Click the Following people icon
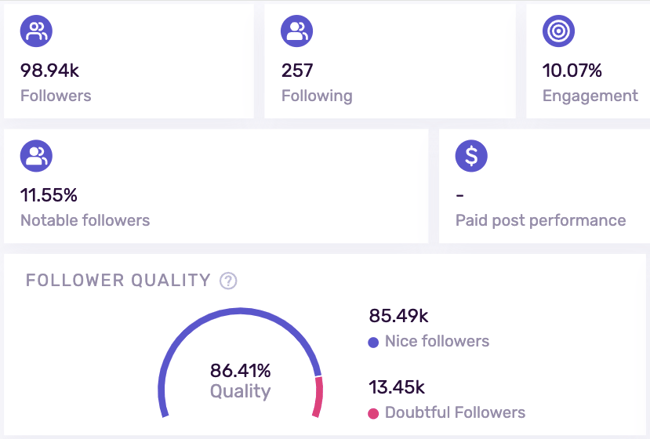Image resolution: width=650 pixels, height=439 pixels. click(x=296, y=31)
